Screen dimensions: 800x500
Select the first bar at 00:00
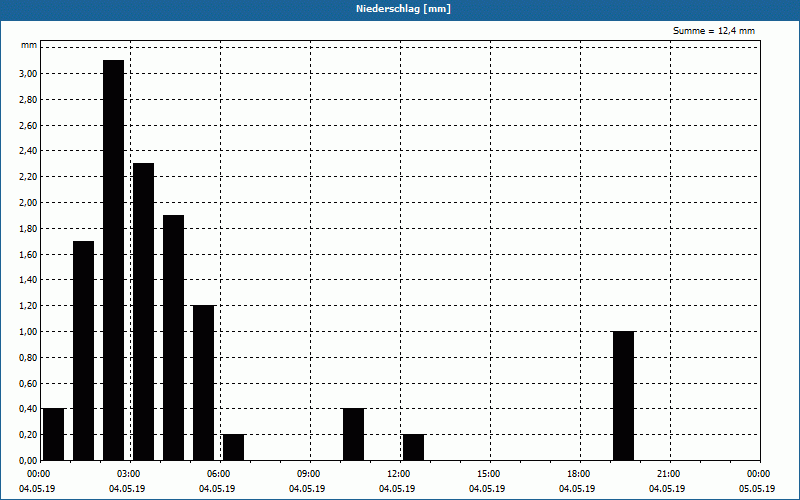pyautogui.click(x=54, y=434)
